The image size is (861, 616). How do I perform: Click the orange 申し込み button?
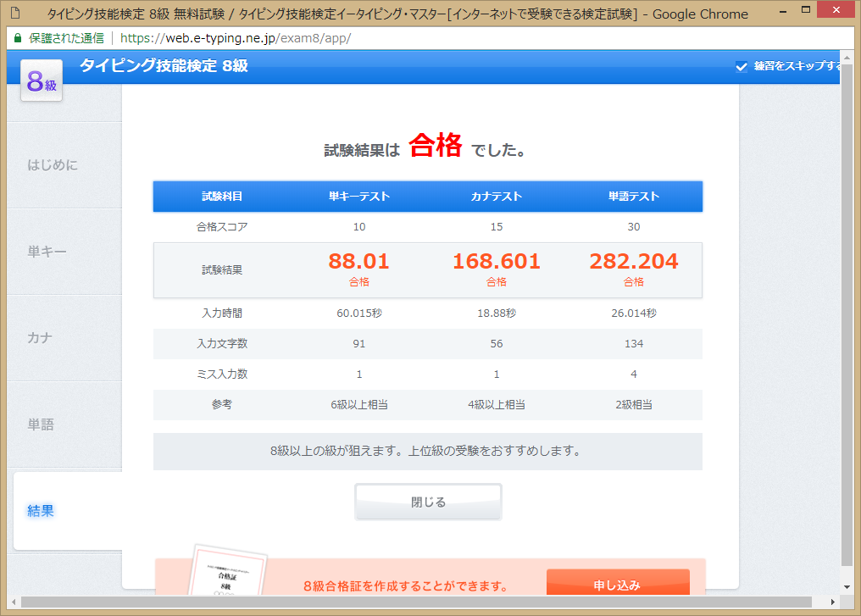tap(617, 585)
